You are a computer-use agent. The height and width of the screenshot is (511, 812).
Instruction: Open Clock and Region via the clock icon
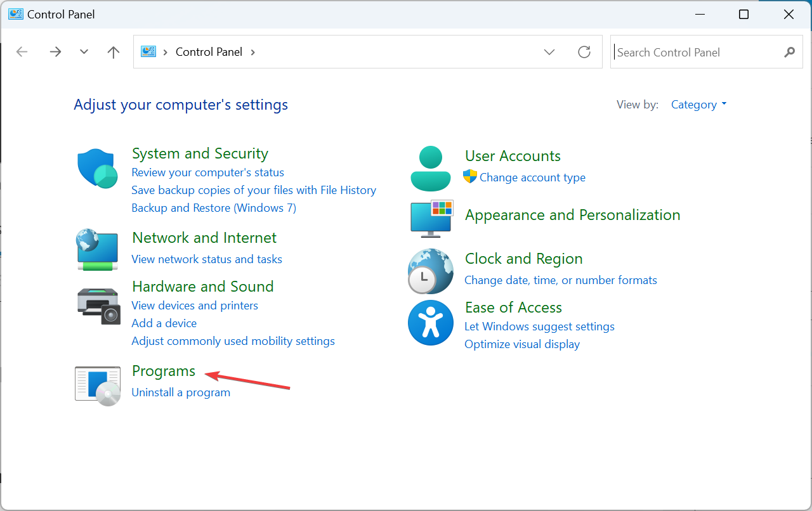(x=430, y=271)
